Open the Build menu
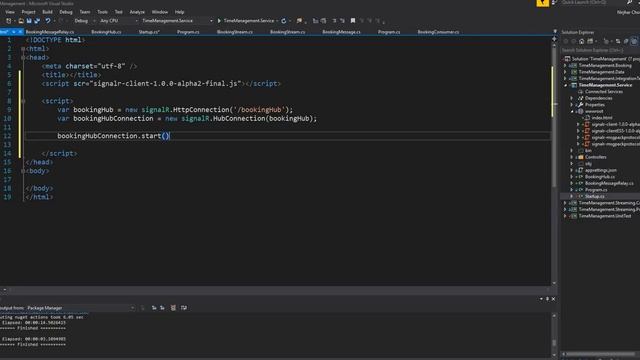Image resolution: width=640 pixels, height=360 pixels. [47, 12]
